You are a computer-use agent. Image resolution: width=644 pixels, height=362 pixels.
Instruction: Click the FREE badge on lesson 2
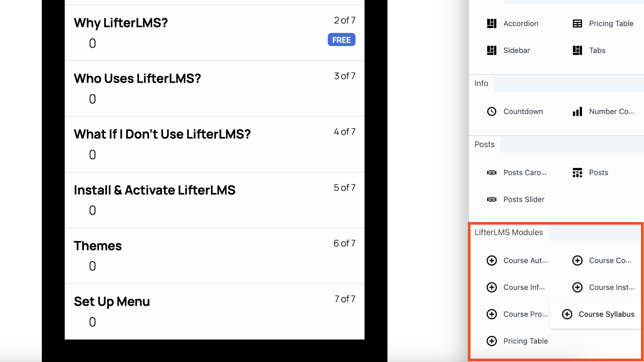[x=341, y=40]
